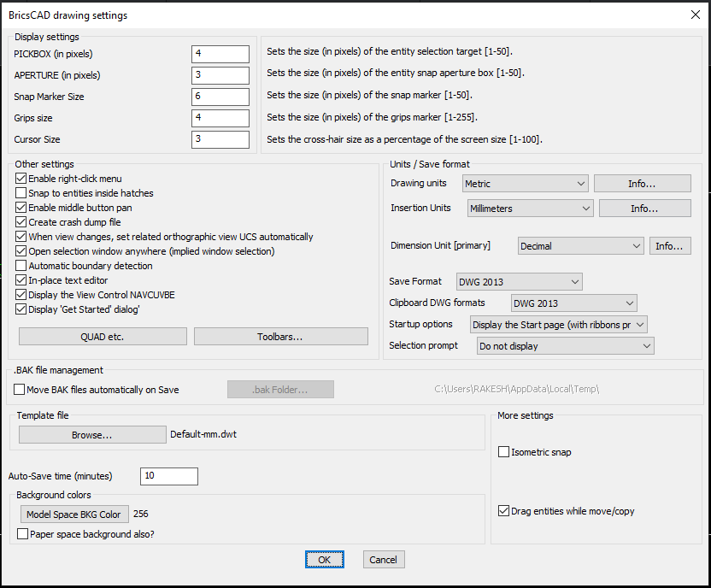Click the Auto-Save time input field
711x588 pixels.
(x=169, y=476)
